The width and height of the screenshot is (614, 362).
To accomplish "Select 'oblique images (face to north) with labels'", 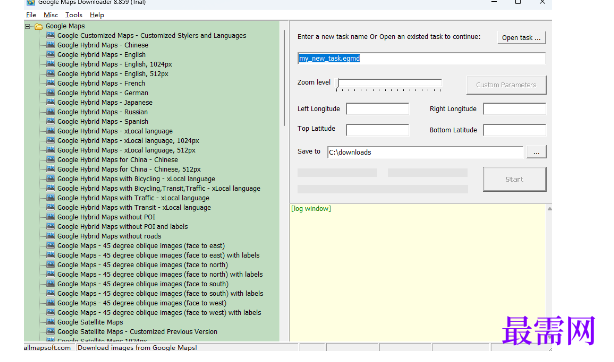I will [x=160, y=275].
